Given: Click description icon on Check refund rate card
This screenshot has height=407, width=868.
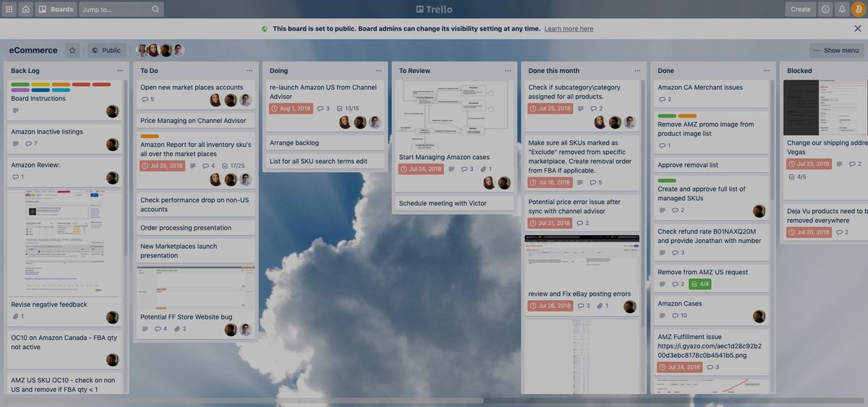Looking at the screenshot, I should pos(662,253).
